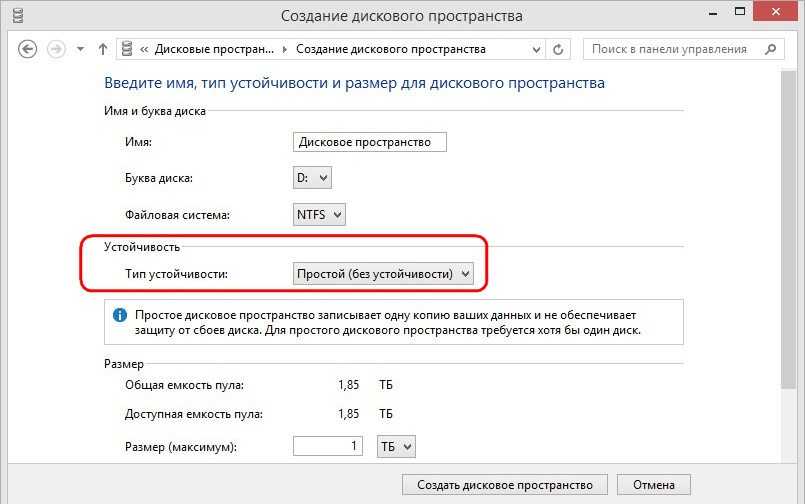Go up one level with the Up arrow
The height and width of the screenshot is (504, 805).
click(102, 49)
